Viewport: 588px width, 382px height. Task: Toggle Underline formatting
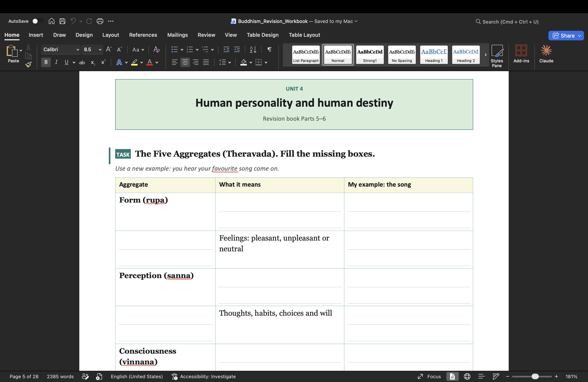pos(66,62)
